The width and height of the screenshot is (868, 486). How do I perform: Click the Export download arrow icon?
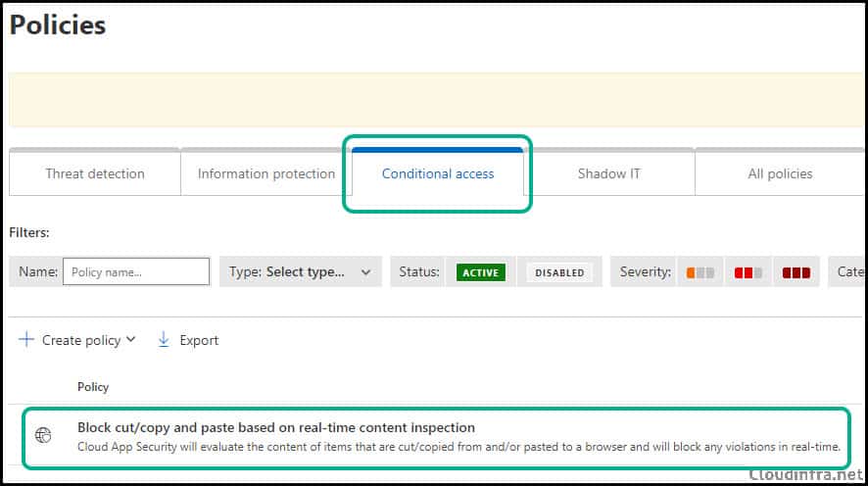pyautogui.click(x=164, y=339)
